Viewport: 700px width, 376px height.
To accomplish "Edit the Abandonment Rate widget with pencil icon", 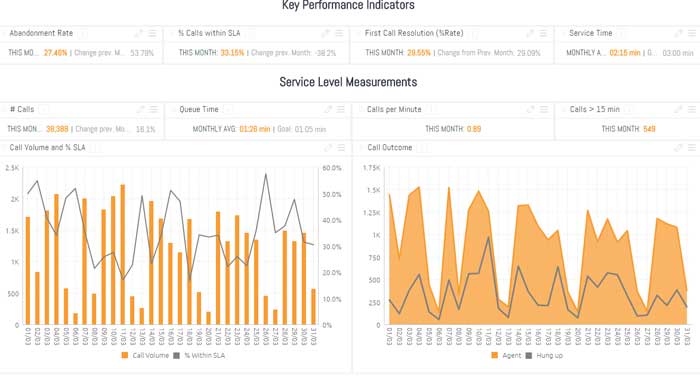I will click(x=139, y=33).
